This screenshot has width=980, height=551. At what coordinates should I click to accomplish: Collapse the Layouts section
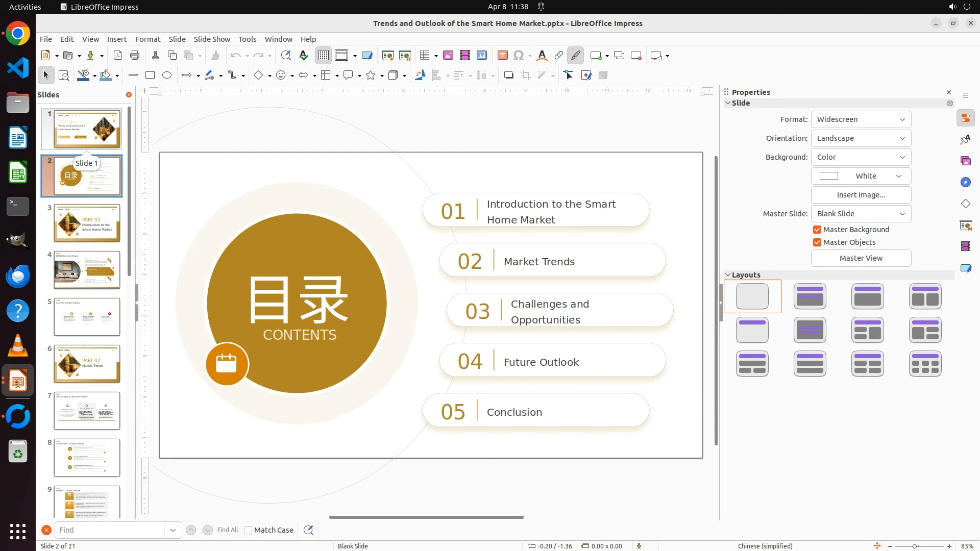(x=728, y=275)
